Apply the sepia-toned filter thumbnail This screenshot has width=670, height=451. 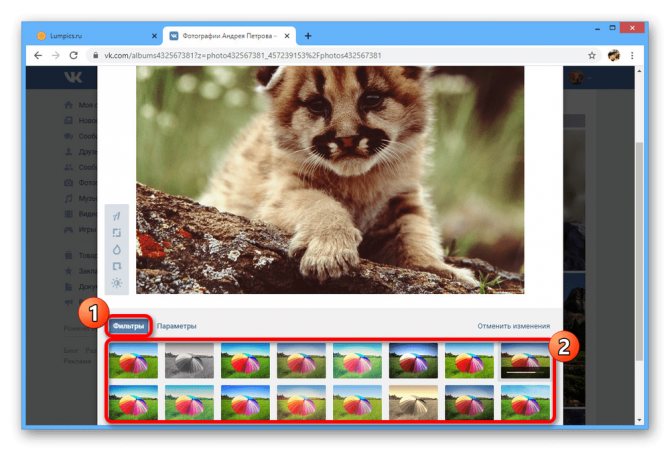(413, 402)
